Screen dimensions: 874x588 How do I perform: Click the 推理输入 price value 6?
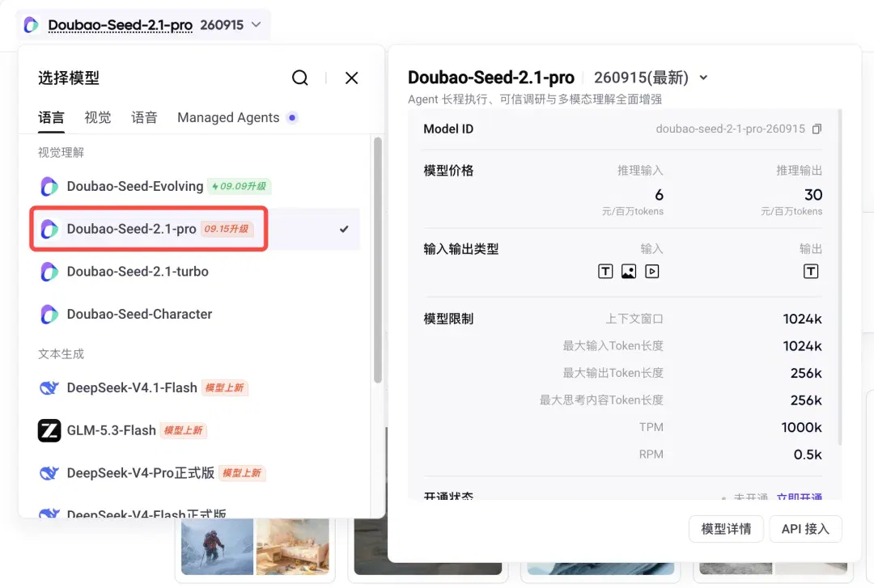point(659,195)
